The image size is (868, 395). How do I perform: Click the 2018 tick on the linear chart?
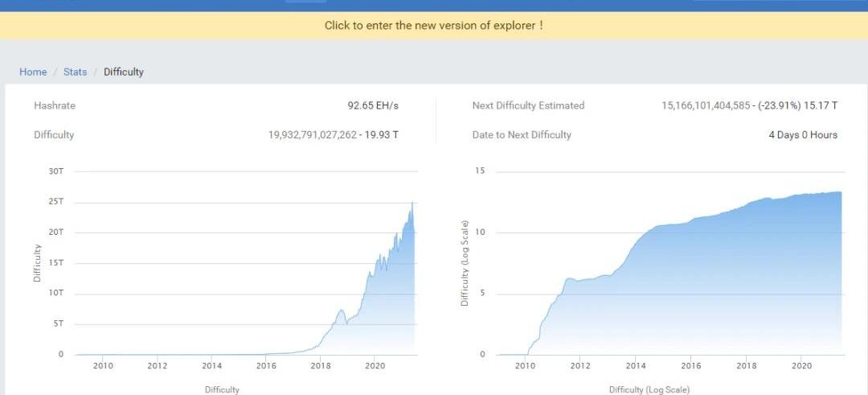point(321,366)
